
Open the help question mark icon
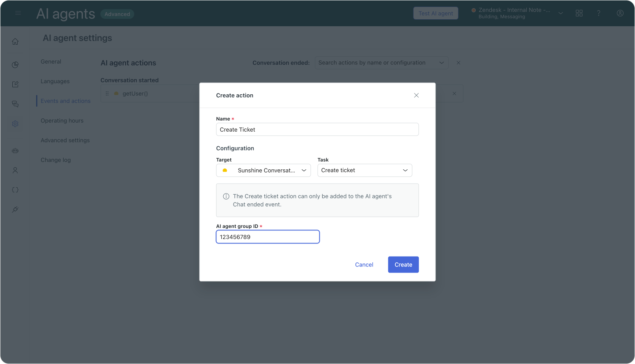[599, 13]
